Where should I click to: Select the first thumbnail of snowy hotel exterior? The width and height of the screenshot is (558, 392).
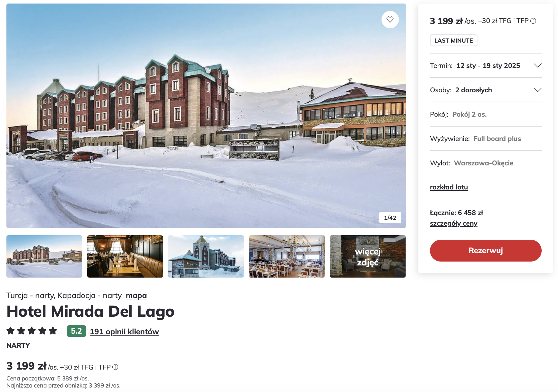[x=44, y=256]
